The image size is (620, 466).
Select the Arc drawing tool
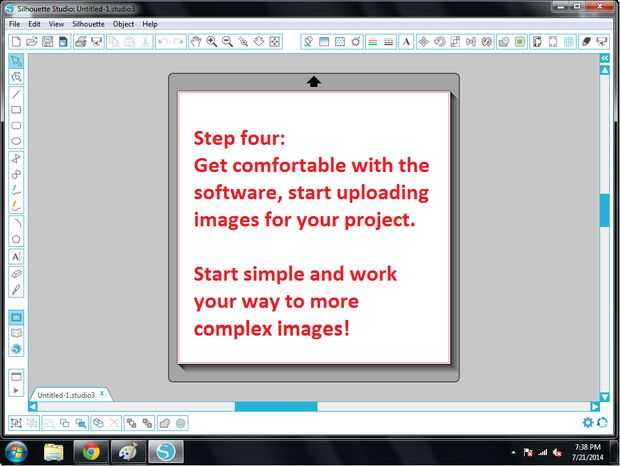[16, 223]
